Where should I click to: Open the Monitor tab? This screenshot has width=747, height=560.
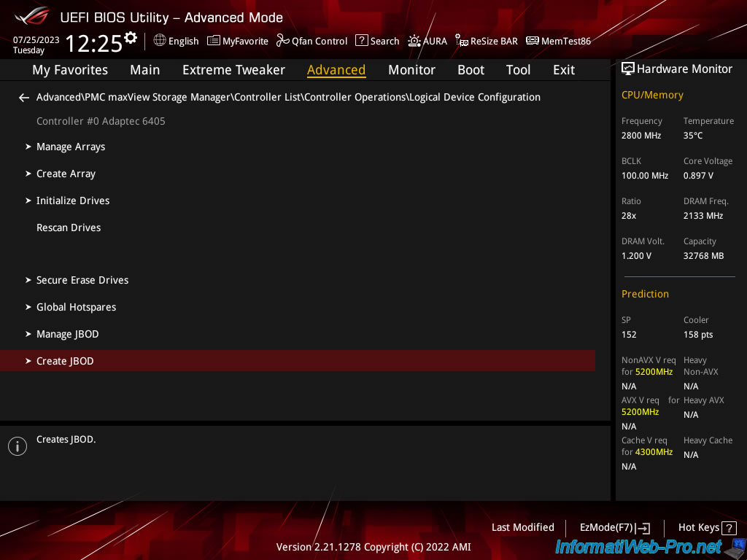[411, 70]
